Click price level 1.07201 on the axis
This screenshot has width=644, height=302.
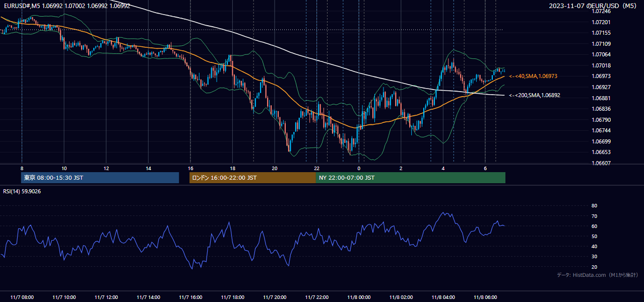[601, 22]
